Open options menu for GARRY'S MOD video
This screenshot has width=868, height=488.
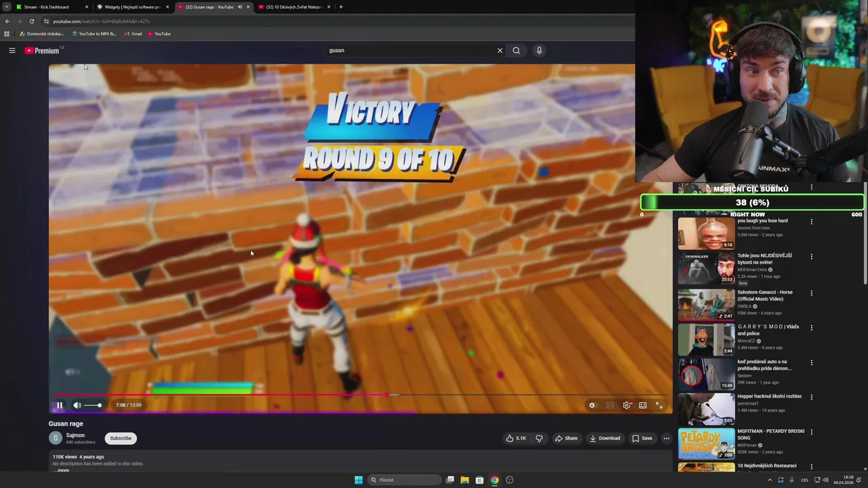(x=811, y=328)
